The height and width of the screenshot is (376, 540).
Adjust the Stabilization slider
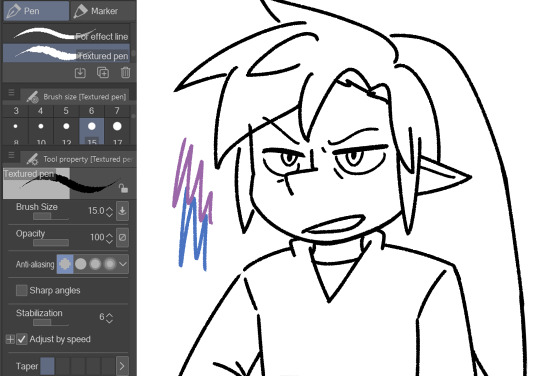[51, 322]
